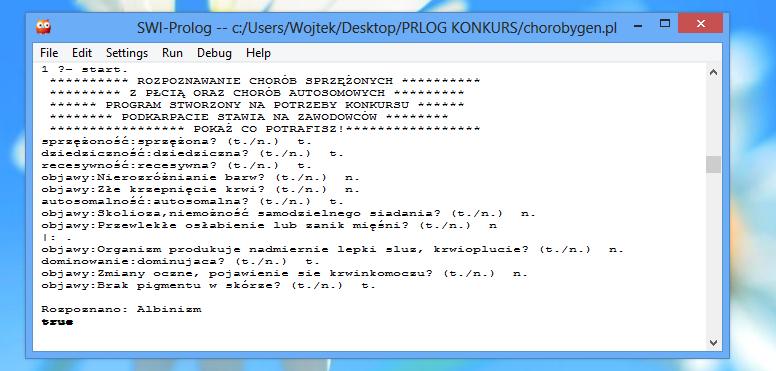Screen dimensions: 776x371
Task: Click the 'Przewlekłe osłabienie lub zanik mięśni' line
Action: tap(269, 226)
